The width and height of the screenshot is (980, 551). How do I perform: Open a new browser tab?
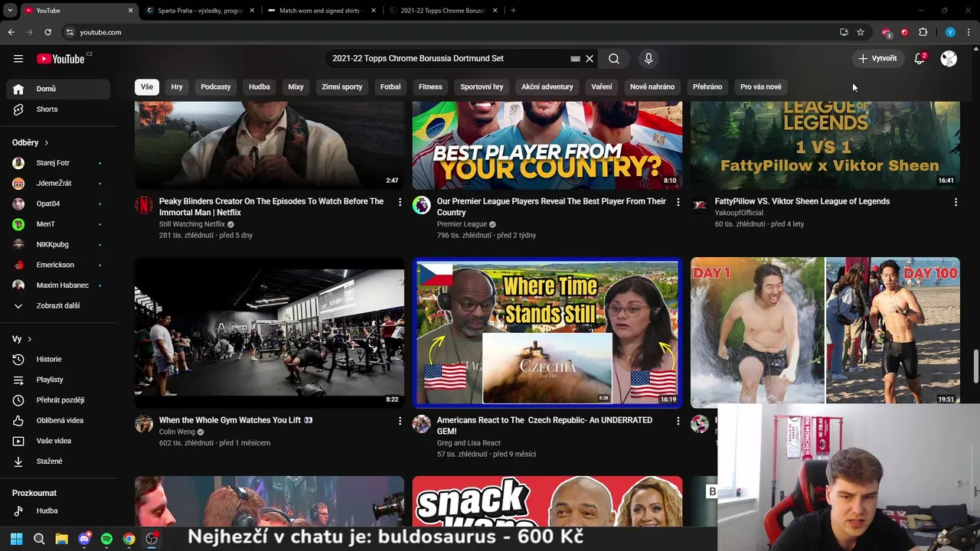click(513, 11)
